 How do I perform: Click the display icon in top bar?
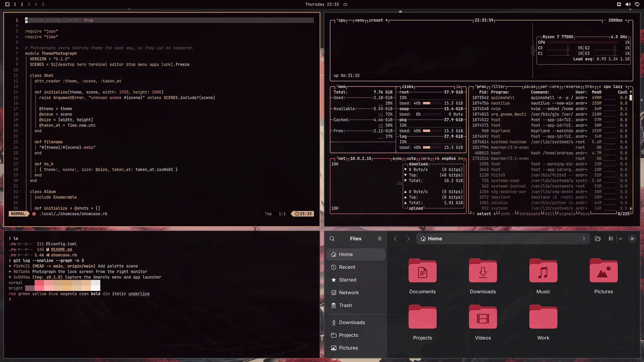[637, 4]
